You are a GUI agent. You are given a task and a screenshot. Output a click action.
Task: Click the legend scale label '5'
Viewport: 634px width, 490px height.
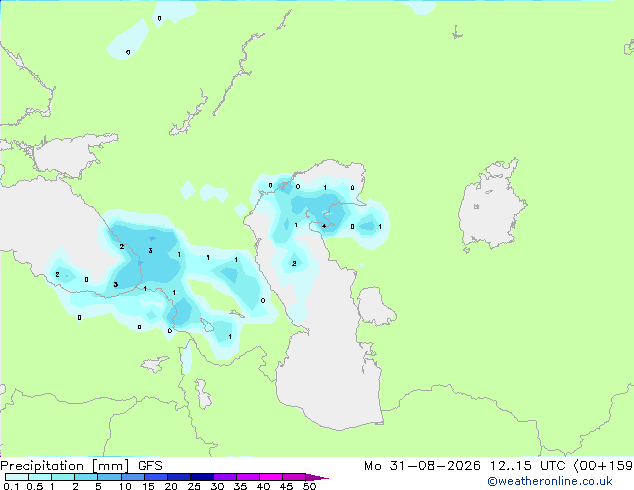point(98,486)
